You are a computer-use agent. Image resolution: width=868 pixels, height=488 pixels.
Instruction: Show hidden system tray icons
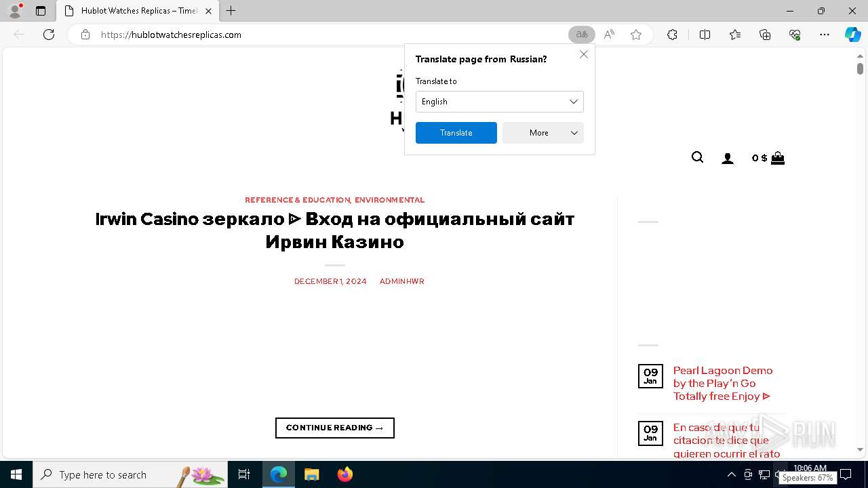coord(731,474)
